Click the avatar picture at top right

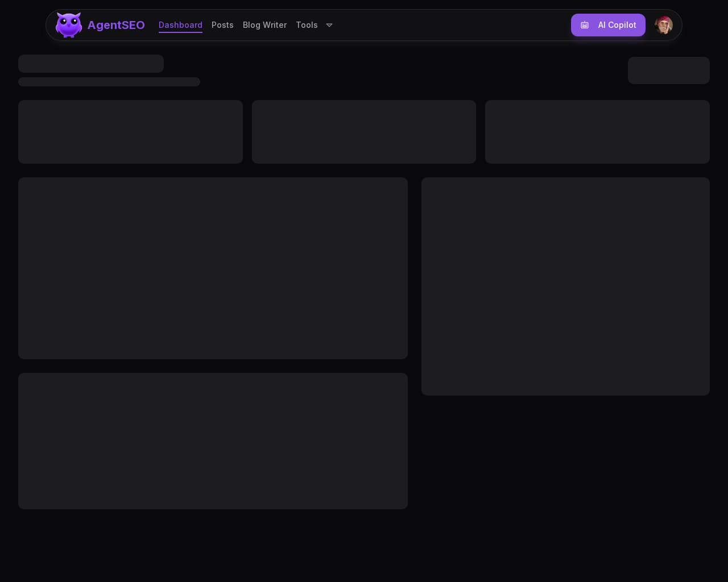(x=663, y=25)
